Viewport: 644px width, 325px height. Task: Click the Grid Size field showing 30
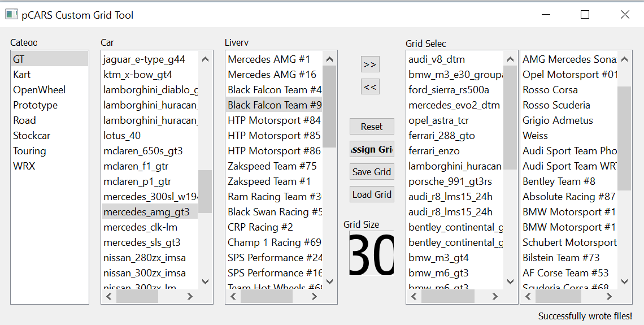click(371, 253)
